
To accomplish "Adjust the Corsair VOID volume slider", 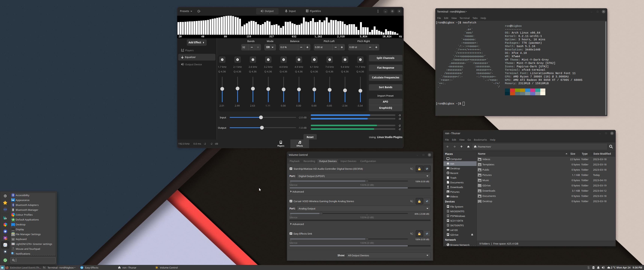I will point(321,213).
